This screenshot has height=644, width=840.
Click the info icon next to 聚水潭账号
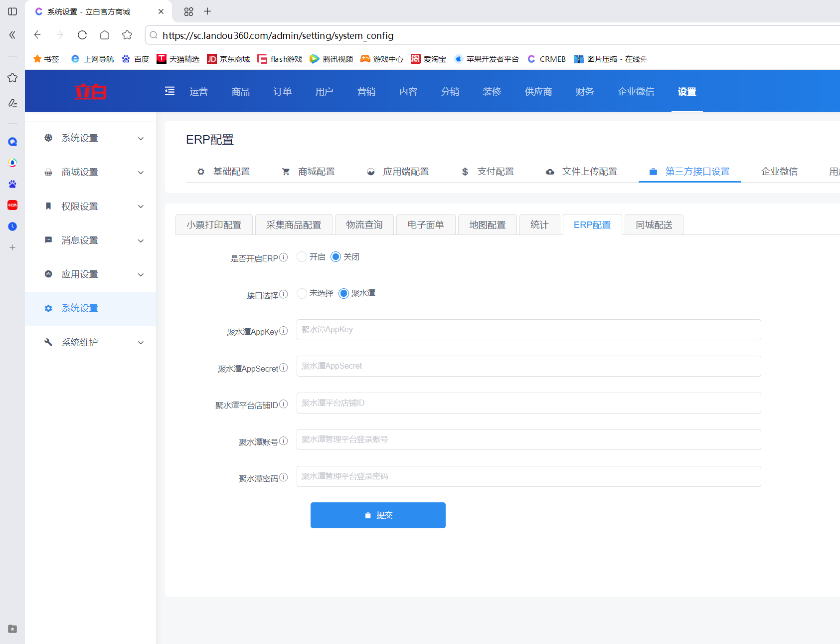[284, 441]
